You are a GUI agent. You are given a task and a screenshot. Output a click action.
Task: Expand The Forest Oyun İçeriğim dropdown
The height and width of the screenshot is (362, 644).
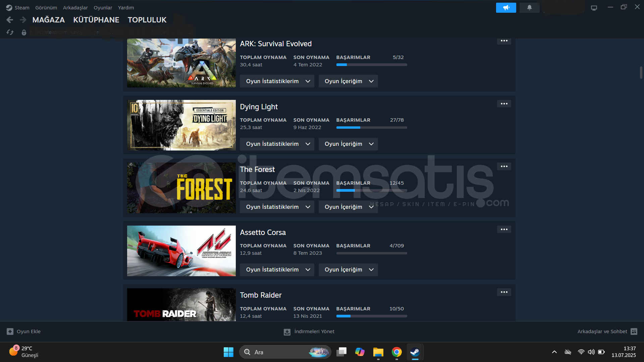pos(348,207)
